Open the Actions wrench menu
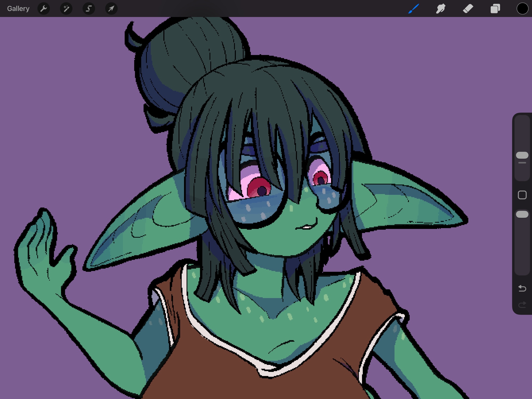Screen dimensions: 532x399 tap(44, 9)
